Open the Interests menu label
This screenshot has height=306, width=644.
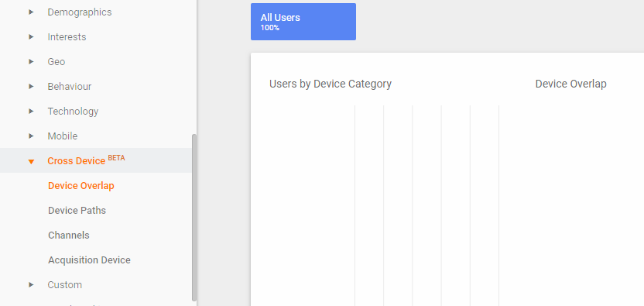click(67, 37)
